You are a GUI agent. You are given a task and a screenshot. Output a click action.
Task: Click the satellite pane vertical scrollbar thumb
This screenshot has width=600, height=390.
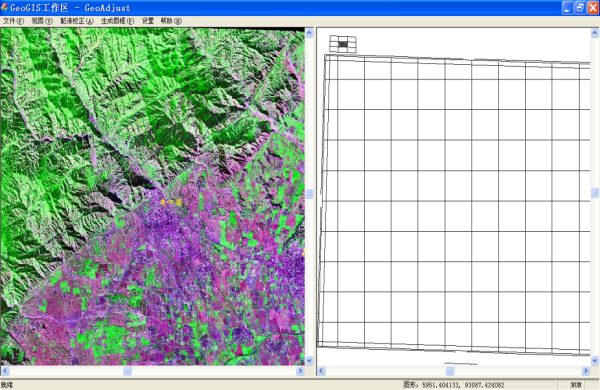[x=309, y=194]
